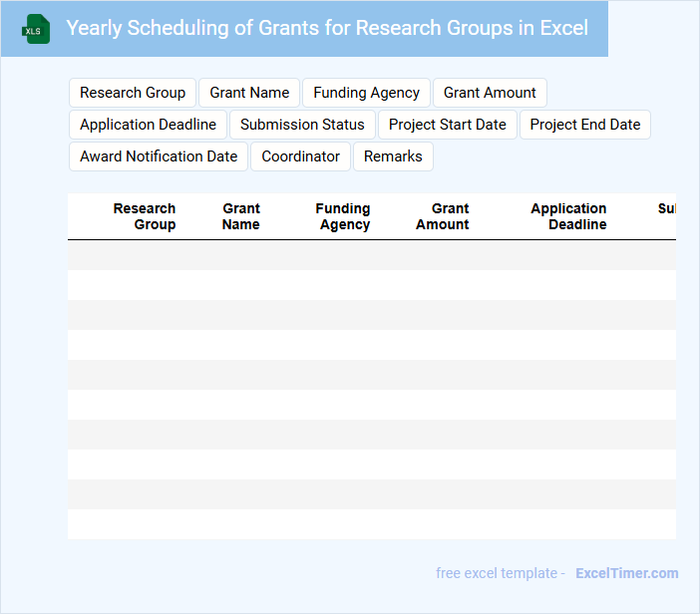
Task: Select the Application Deadline tag
Action: [x=148, y=125]
